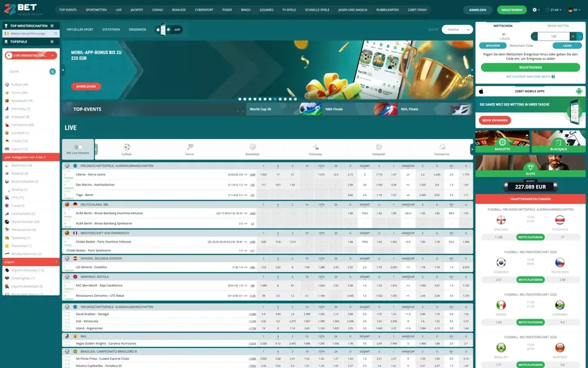The image size is (588, 368).
Task: Click the Speichern bet slip button
Action: 493,45
